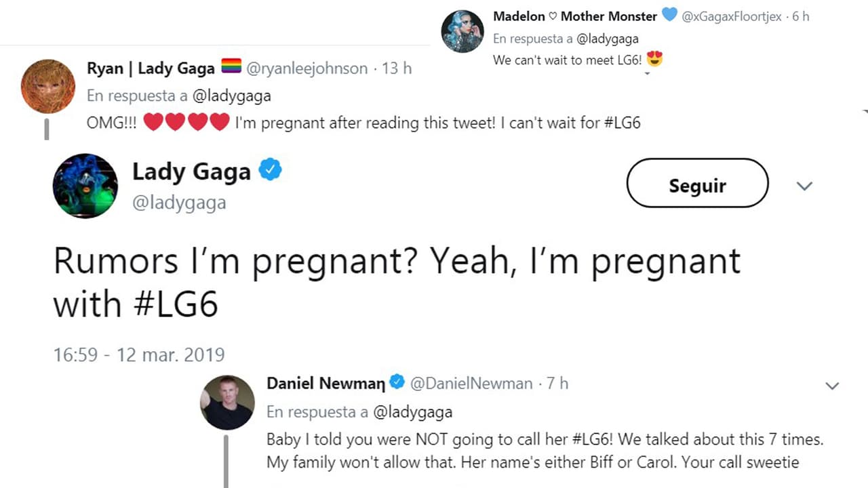Image resolution: width=868 pixels, height=488 pixels.
Task: Open the #LG6 hashtag link
Action: [x=174, y=304]
